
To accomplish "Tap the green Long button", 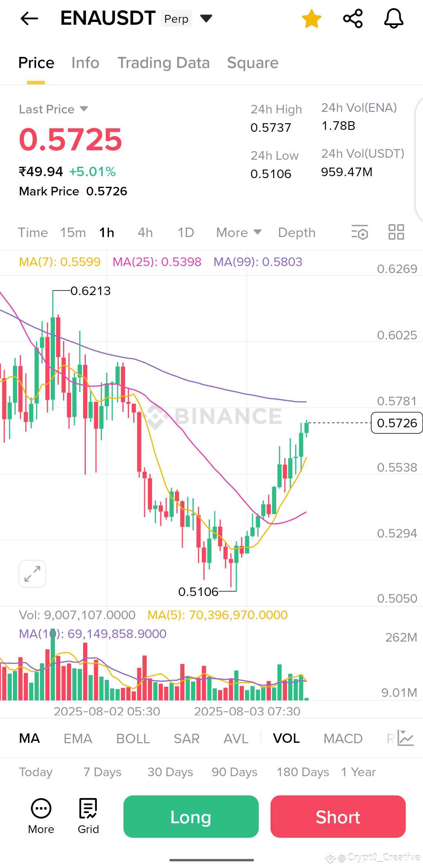I will coord(191,817).
